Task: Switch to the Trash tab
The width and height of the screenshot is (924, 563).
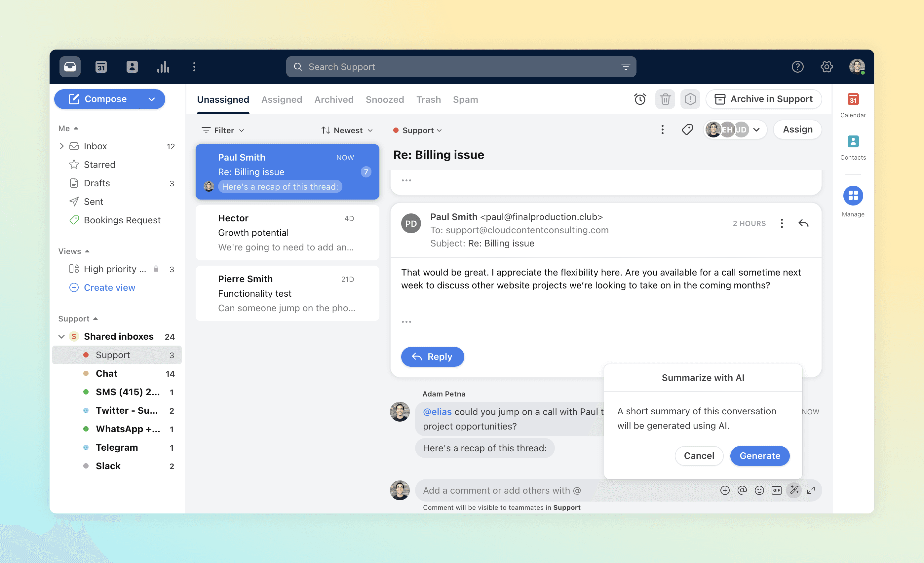Action: (x=429, y=99)
